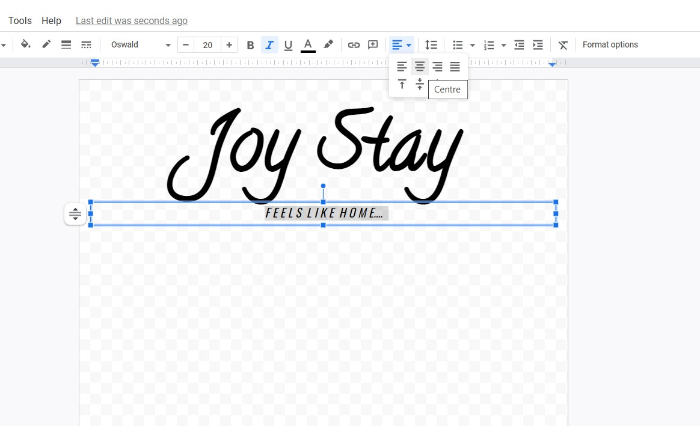The height and width of the screenshot is (426, 700).
Task: Increase the indent with the toolbar icon
Action: [538, 45]
